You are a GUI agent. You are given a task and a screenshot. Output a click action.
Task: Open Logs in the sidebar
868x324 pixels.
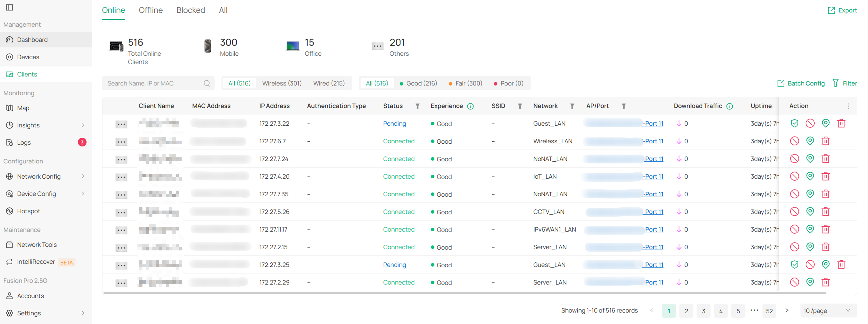click(x=46, y=142)
